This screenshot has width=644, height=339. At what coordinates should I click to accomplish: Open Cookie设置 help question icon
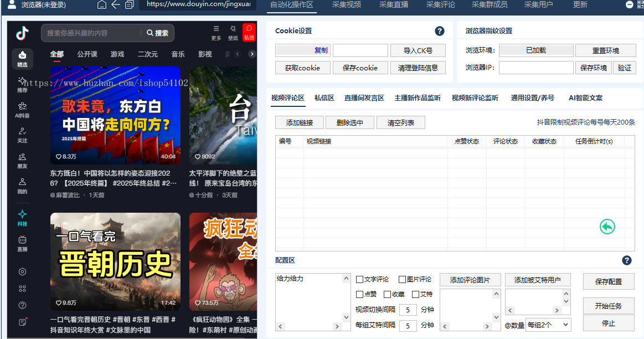tap(440, 31)
